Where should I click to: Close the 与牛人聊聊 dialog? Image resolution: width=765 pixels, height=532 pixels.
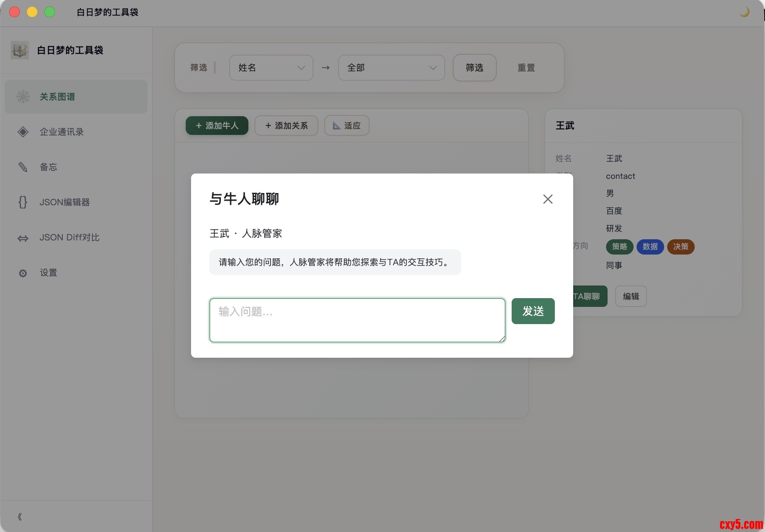click(548, 199)
